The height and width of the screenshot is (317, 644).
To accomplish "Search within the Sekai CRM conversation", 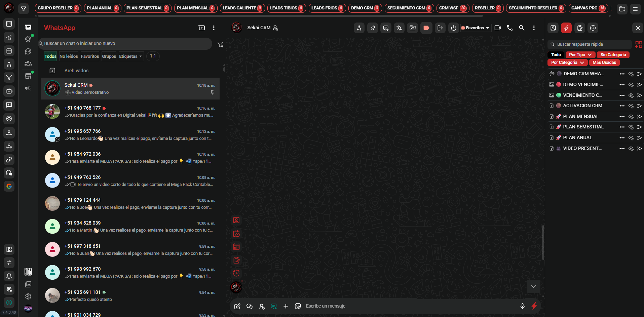I will tap(522, 28).
